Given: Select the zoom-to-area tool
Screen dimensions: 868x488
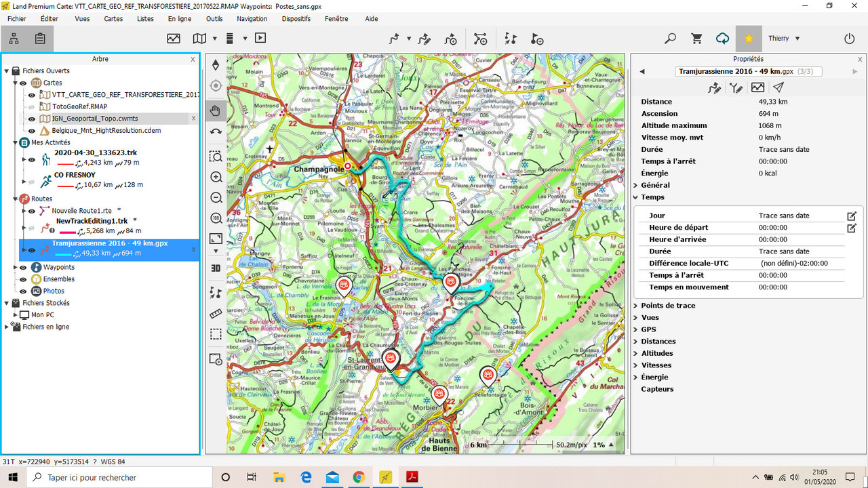Looking at the screenshot, I should (216, 157).
